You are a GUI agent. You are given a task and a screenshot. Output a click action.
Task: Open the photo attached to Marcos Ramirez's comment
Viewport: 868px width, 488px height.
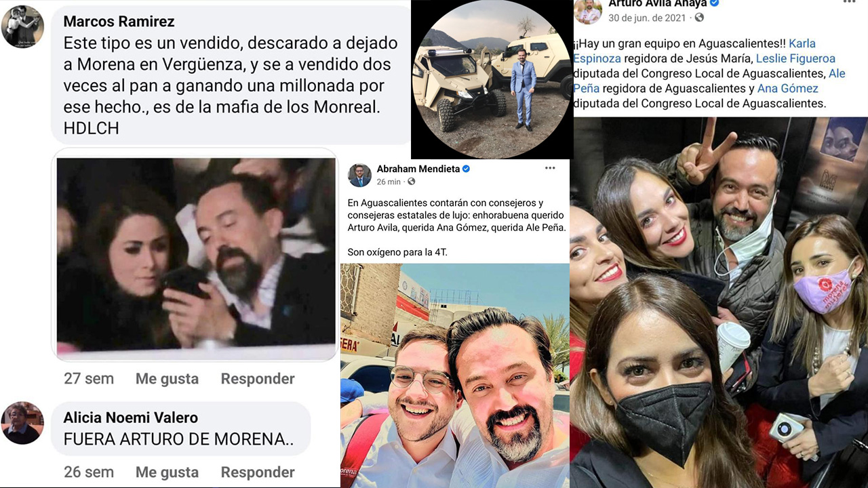[x=195, y=255]
